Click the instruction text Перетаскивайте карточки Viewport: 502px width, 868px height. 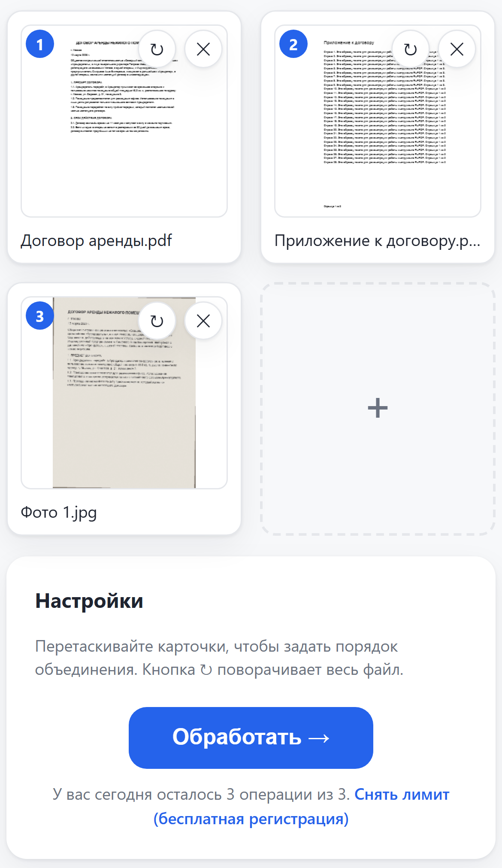point(219,658)
